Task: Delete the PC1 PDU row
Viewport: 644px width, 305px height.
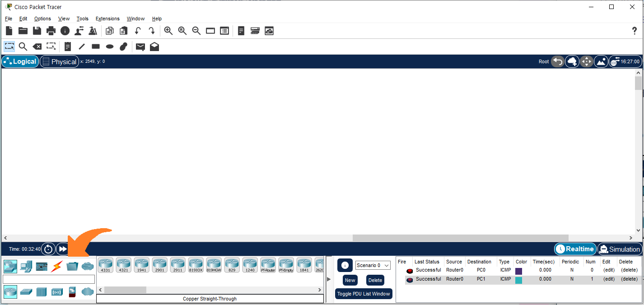Action: pos(629,279)
